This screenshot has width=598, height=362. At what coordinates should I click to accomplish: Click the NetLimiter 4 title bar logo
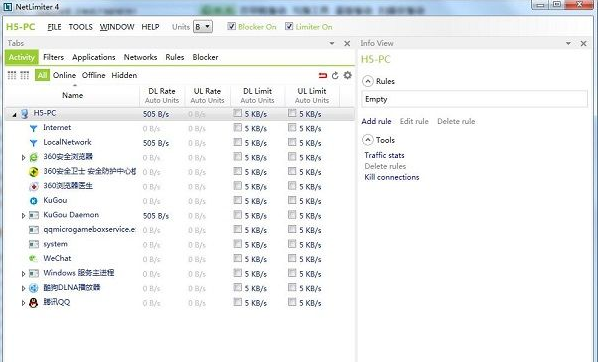7,7
